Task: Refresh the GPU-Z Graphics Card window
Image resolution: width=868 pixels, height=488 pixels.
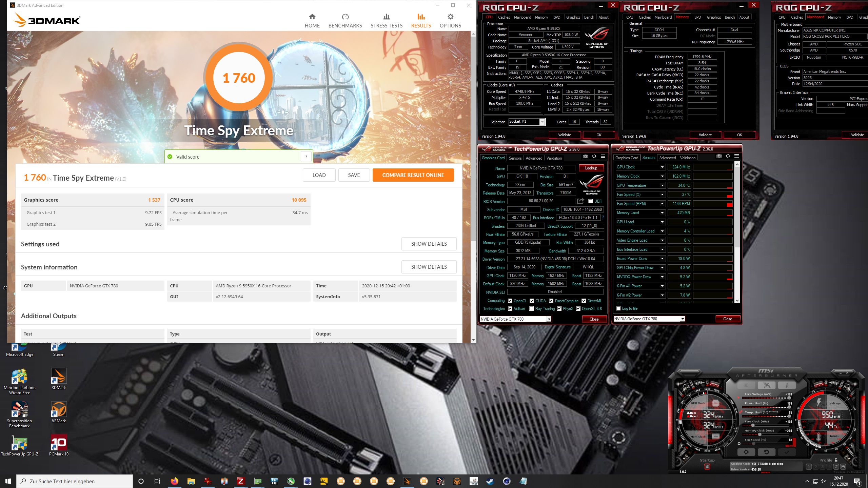Action: click(594, 157)
